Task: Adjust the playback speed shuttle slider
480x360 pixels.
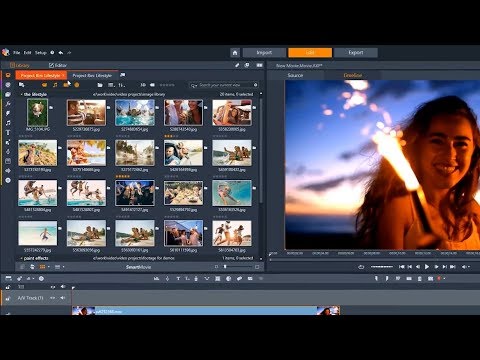Action: pos(382,267)
